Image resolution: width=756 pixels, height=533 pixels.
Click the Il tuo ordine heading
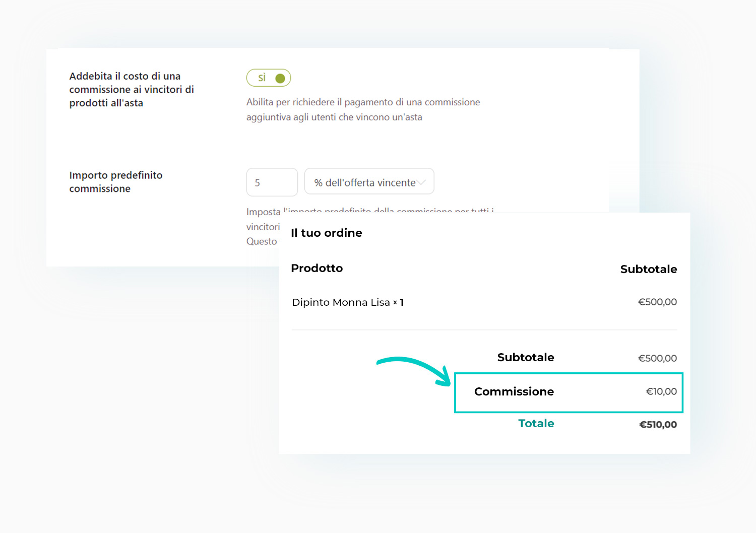(x=327, y=233)
